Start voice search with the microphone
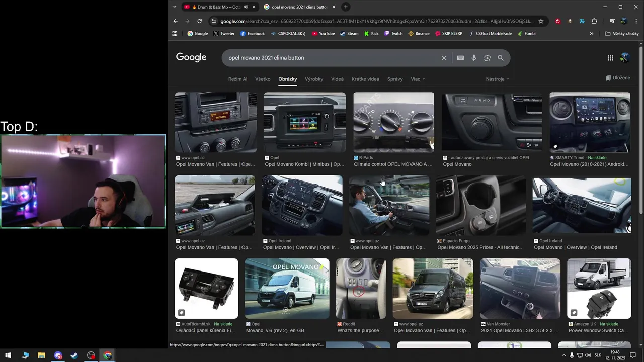Image resolution: width=644 pixels, height=362 pixels. click(474, 58)
